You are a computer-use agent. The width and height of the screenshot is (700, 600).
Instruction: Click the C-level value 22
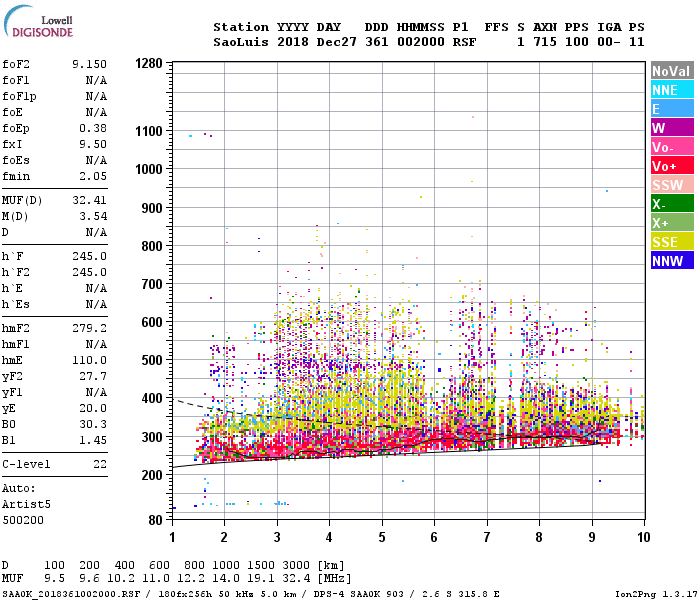point(100,464)
